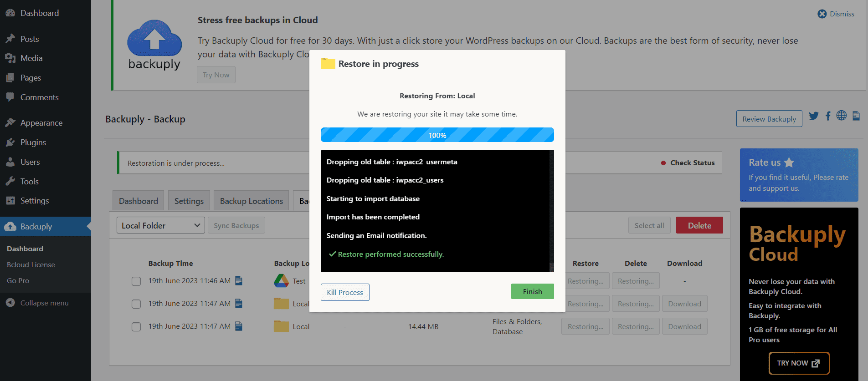Click Check Status link
Viewport: 868px width, 381px height.
point(693,163)
